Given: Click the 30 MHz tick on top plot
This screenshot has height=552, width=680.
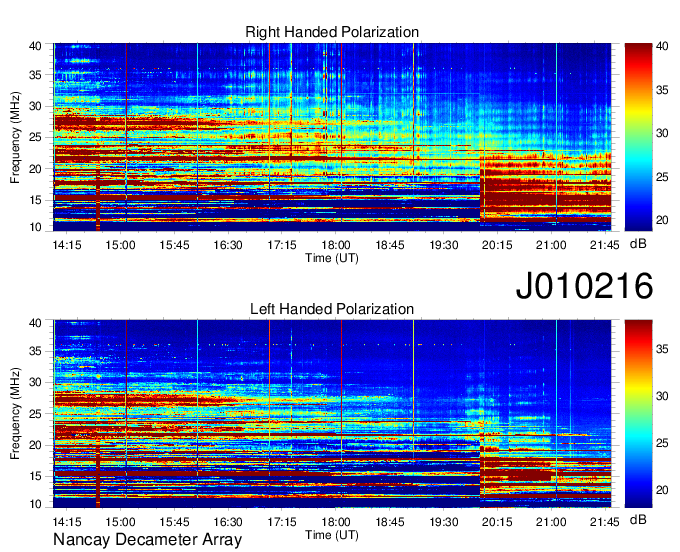Looking at the screenshot, I should 35,106.
